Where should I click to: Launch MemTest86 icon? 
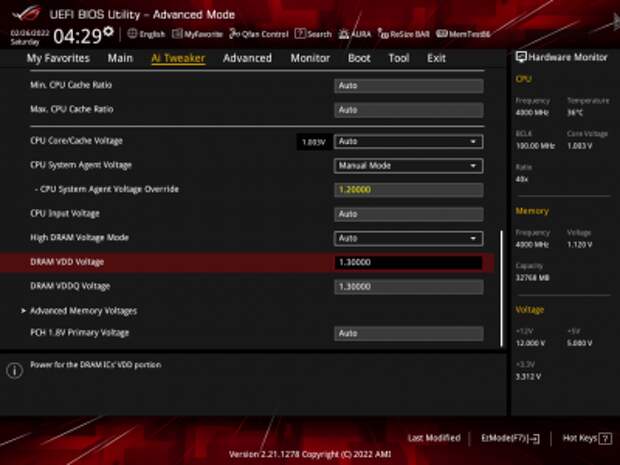pyautogui.click(x=442, y=34)
